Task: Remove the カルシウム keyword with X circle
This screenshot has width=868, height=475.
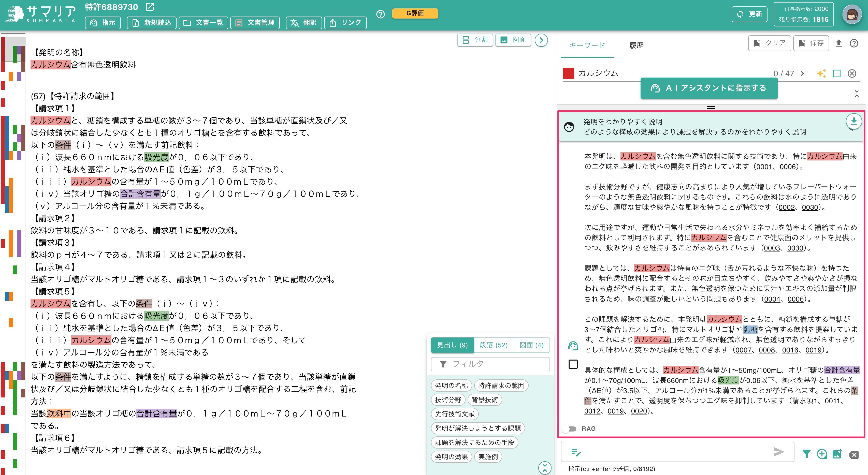Action: point(852,73)
